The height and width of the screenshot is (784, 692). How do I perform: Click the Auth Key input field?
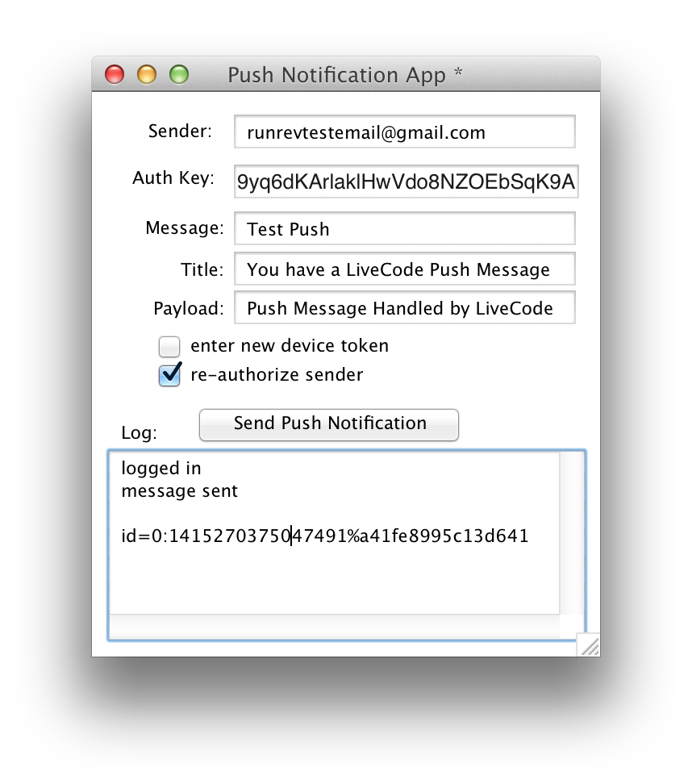[406, 181]
